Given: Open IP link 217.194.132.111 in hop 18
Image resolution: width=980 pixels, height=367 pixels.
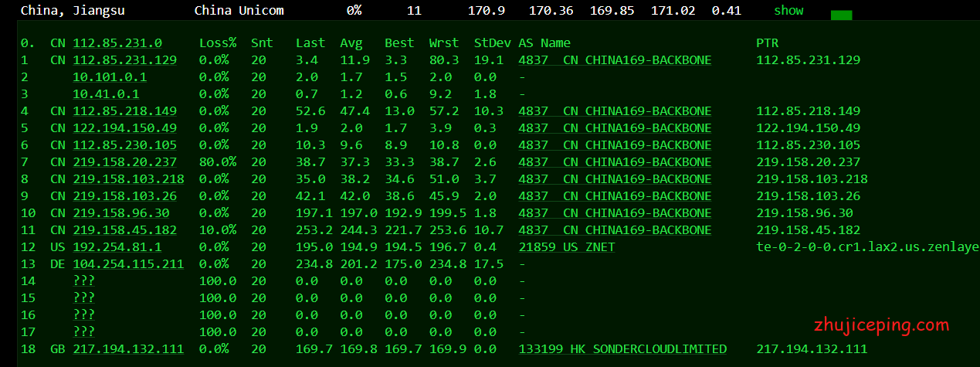Looking at the screenshot, I should (128, 349).
